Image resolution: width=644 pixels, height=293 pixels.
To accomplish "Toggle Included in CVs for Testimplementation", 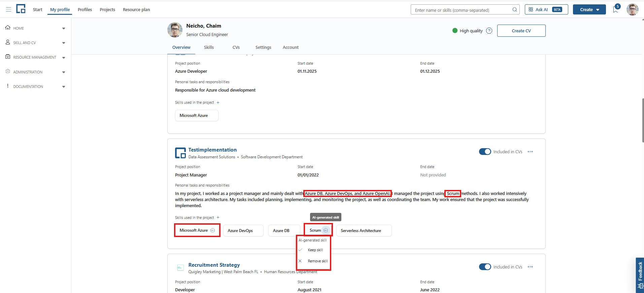I will [485, 152].
